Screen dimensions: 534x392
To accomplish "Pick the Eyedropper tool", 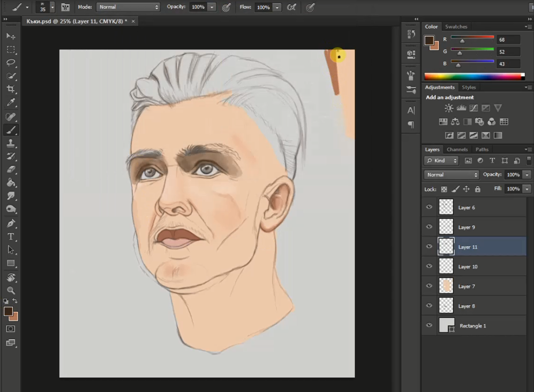I will [x=11, y=102].
